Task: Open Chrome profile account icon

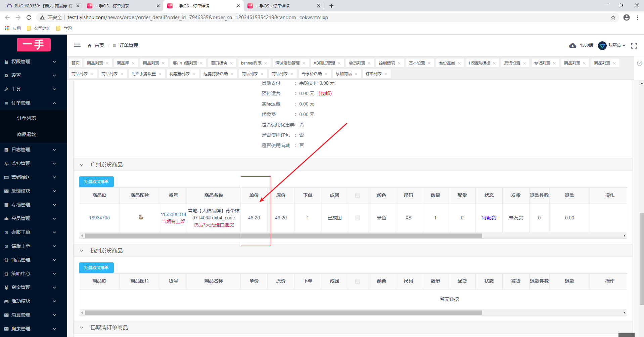Action: coord(626,17)
